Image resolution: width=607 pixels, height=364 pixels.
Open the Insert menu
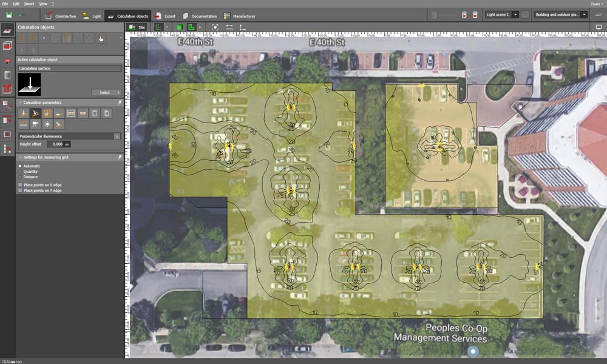point(29,4)
